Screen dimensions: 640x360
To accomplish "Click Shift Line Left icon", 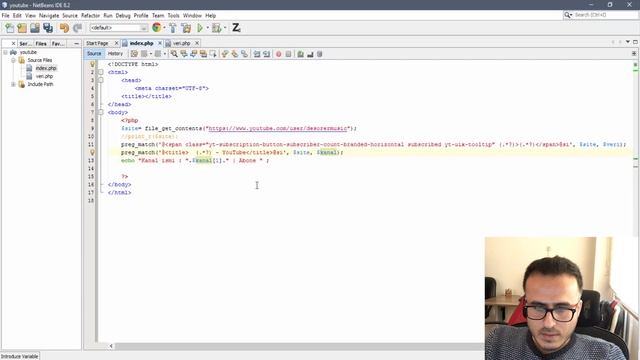I will (x=257, y=54).
